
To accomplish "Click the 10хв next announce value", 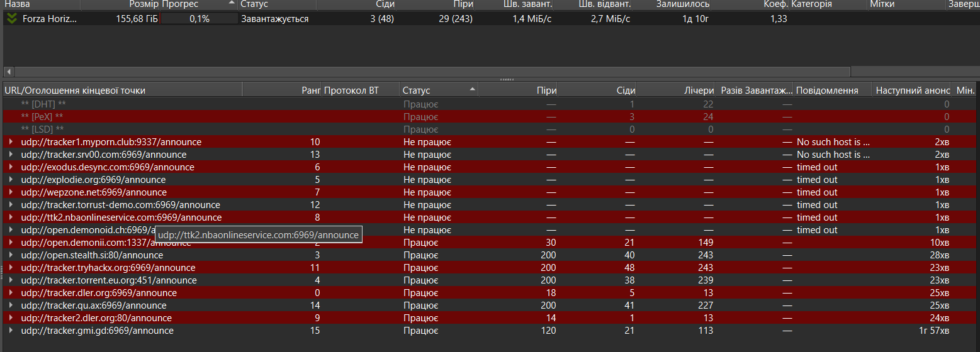I will click(x=940, y=243).
